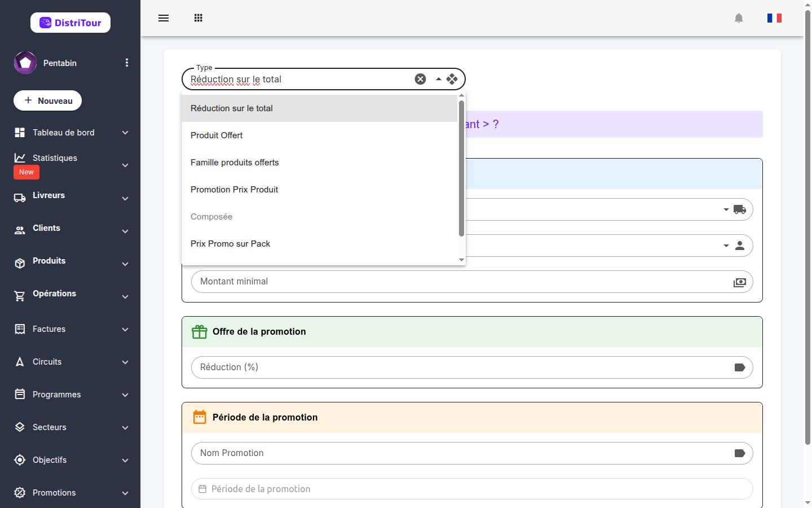Expand the Factures chevron

click(125, 330)
